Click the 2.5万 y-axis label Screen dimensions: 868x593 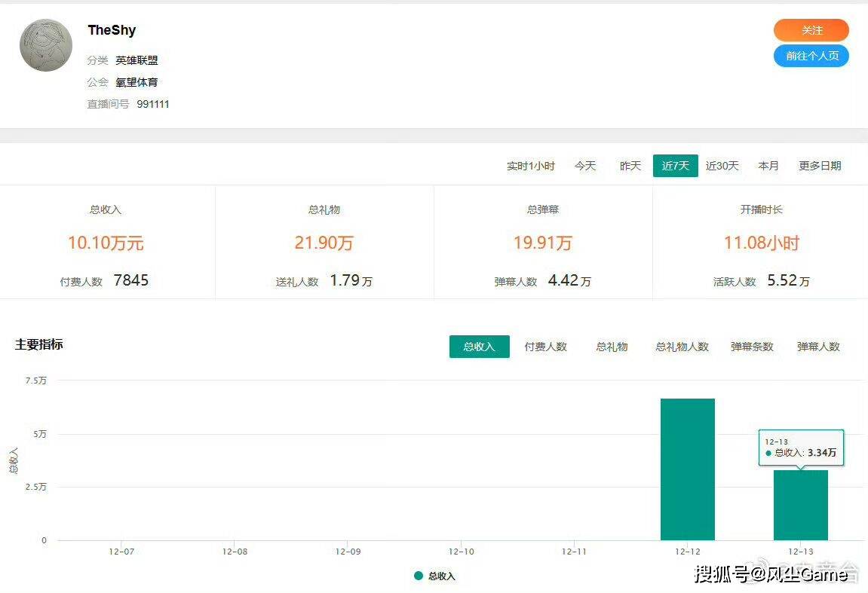(x=36, y=487)
